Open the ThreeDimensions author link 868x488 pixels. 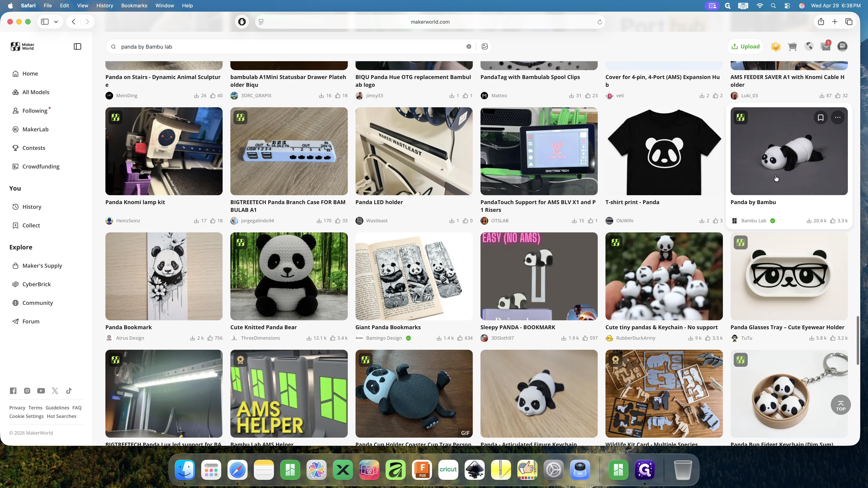click(x=260, y=338)
